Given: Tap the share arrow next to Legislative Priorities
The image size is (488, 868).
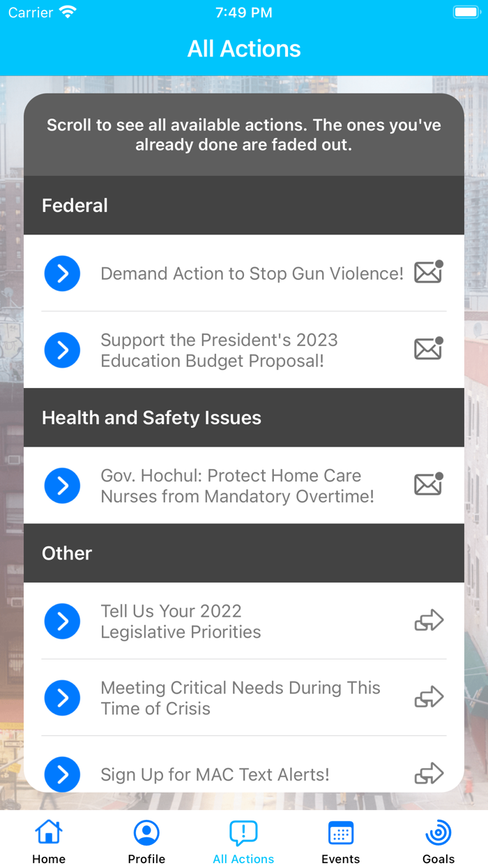Looking at the screenshot, I should [x=431, y=620].
